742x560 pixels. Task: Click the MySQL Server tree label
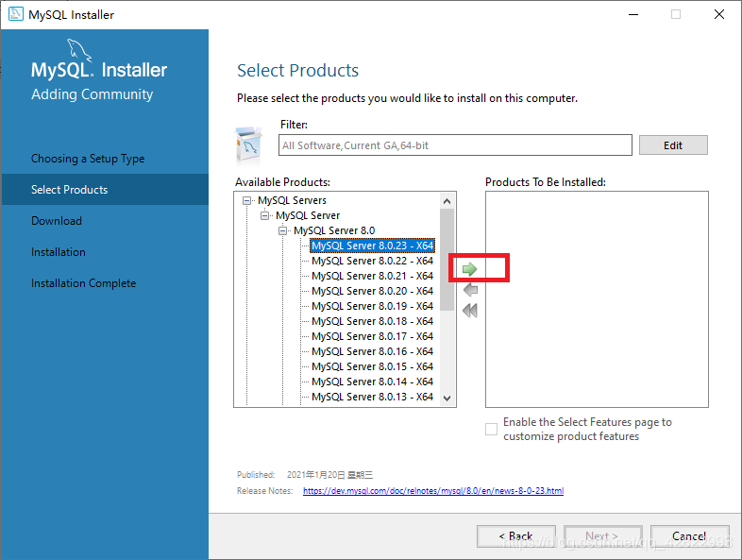coord(308,216)
